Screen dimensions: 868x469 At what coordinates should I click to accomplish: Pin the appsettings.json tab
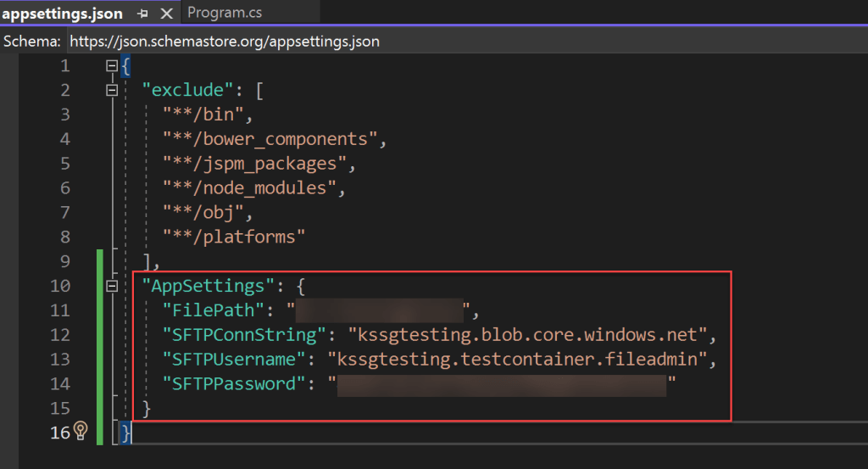coord(142,14)
